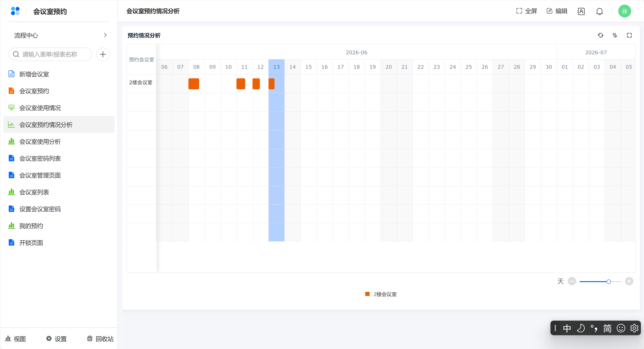Click the IME moon mode icon
This screenshot has width=644, height=349.
point(580,328)
